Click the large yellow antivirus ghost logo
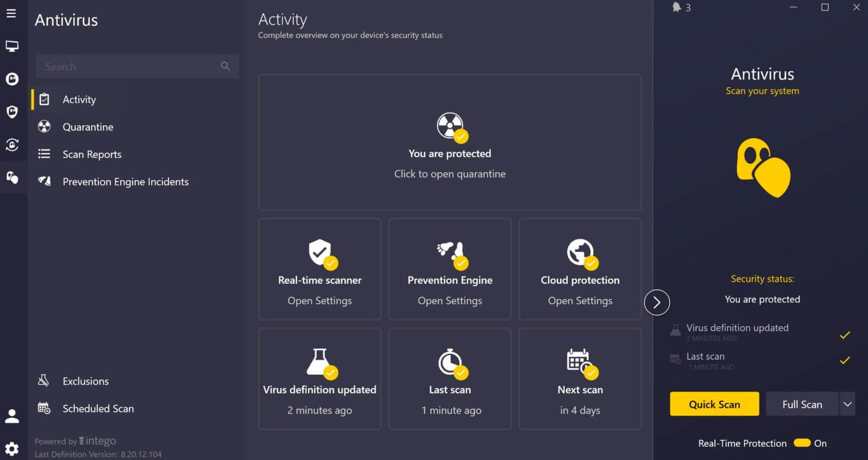Image resolution: width=868 pixels, height=460 pixels. click(x=763, y=168)
